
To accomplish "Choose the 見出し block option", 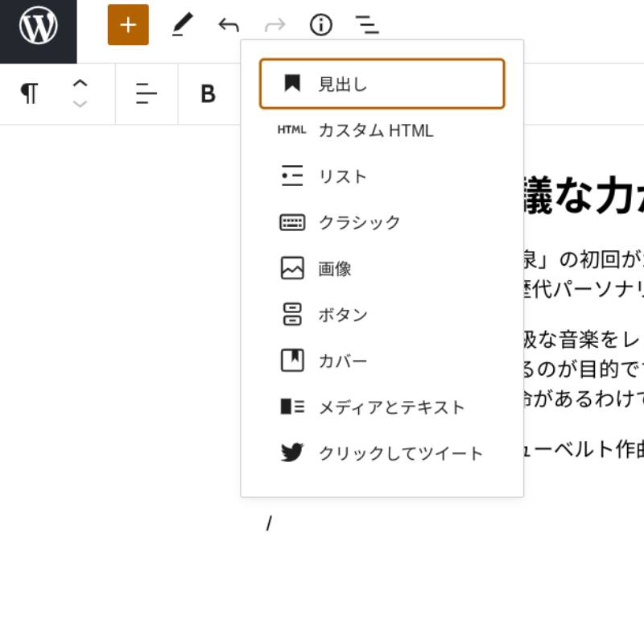I will point(382,84).
